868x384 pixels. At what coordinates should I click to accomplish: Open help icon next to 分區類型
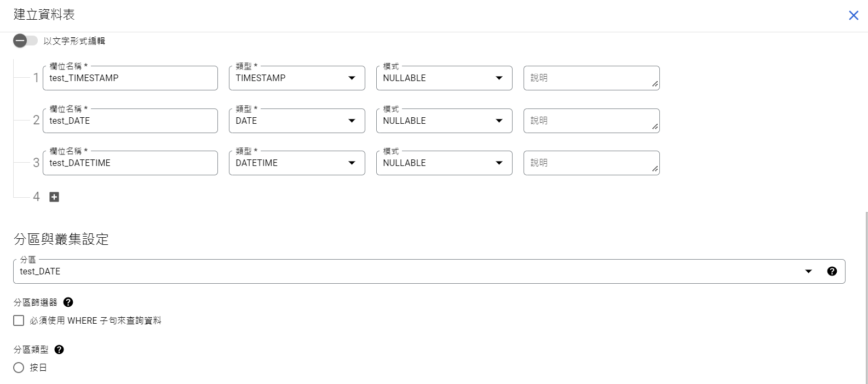59,349
